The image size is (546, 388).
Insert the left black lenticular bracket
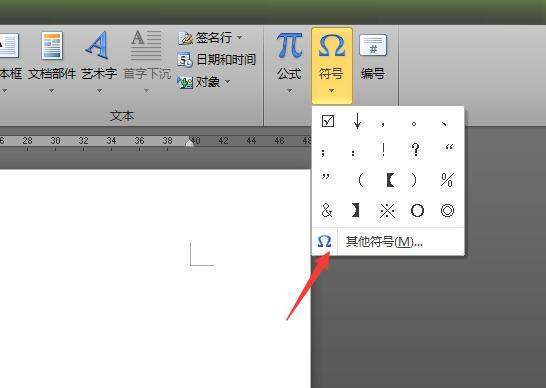(390, 180)
